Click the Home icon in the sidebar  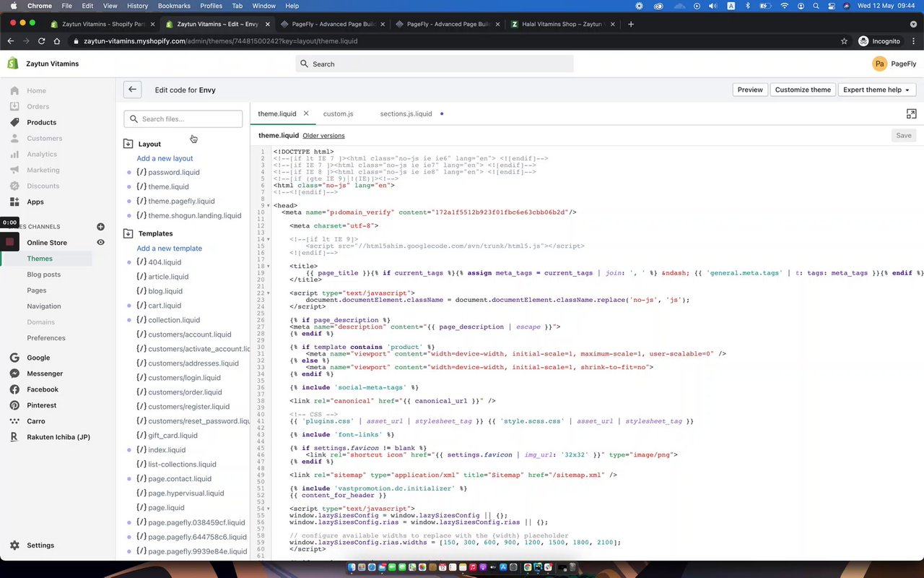pyautogui.click(x=14, y=90)
